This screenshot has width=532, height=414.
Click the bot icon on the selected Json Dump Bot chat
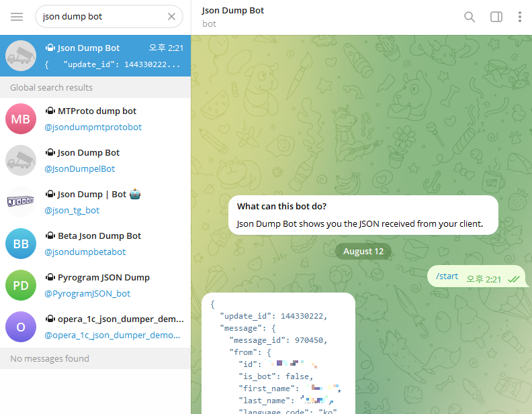point(50,48)
